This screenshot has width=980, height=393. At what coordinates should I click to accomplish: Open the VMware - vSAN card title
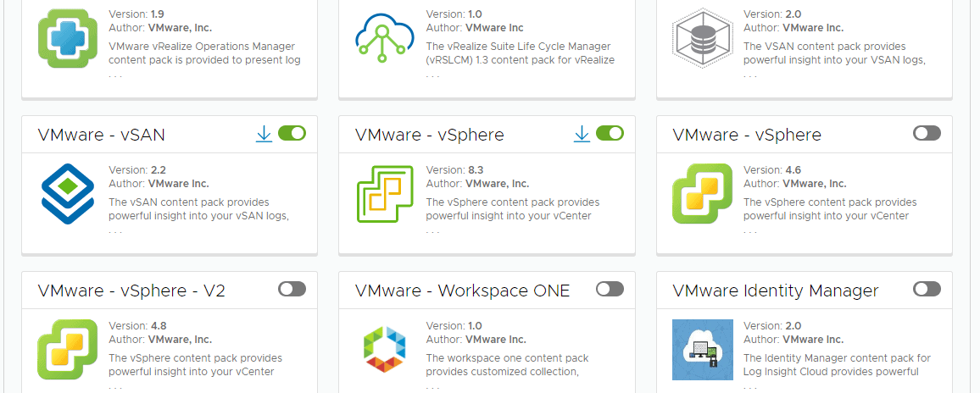101,135
